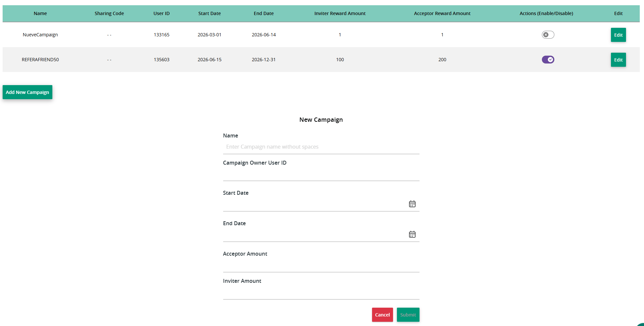Select end date 2026-12-31 cell
Viewport: 644px width, 326px height.
point(264,60)
